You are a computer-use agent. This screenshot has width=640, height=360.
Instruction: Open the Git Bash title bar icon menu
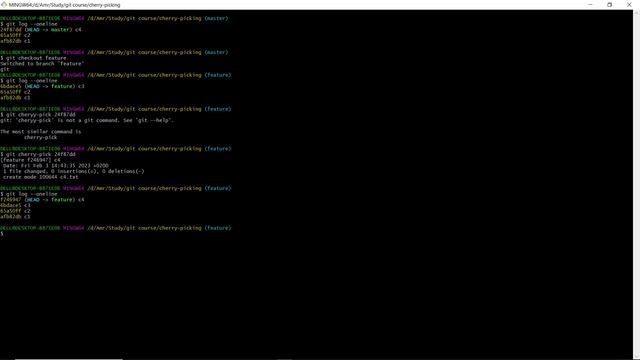pos(4,5)
